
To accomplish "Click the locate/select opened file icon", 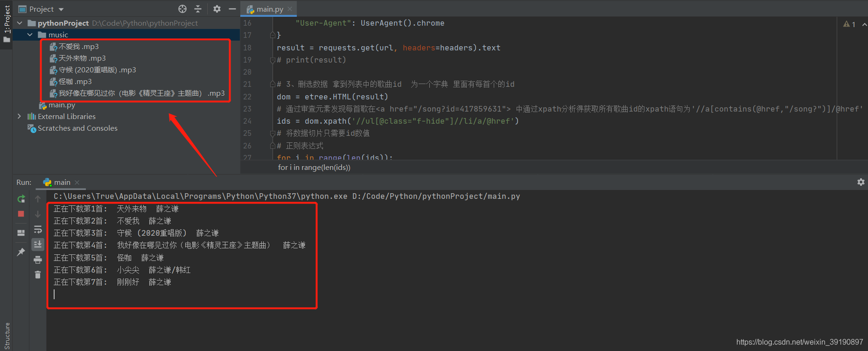I will pos(182,9).
